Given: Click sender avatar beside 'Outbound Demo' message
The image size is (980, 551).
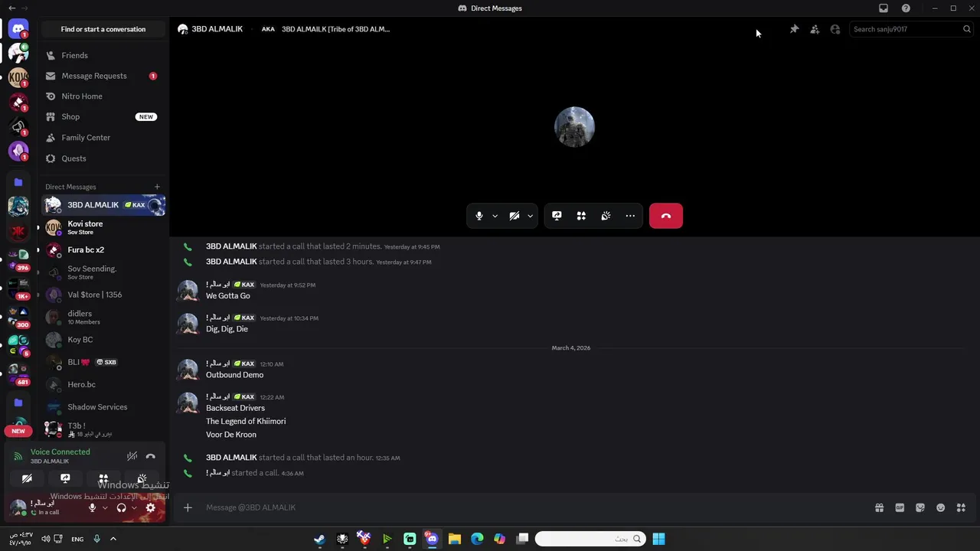Looking at the screenshot, I should pyautogui.click(x=188, y=370).
